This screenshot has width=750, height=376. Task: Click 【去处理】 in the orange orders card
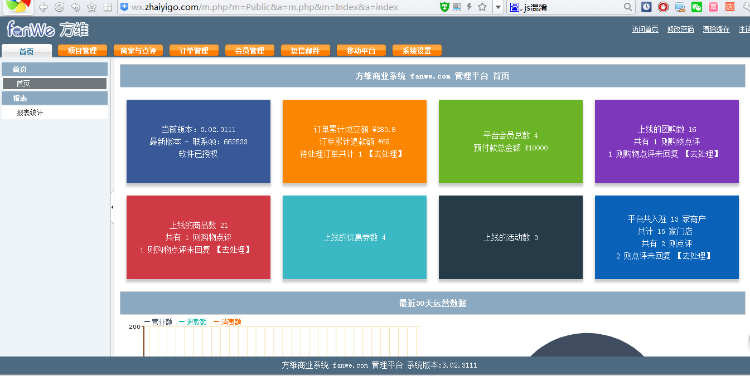386,154
